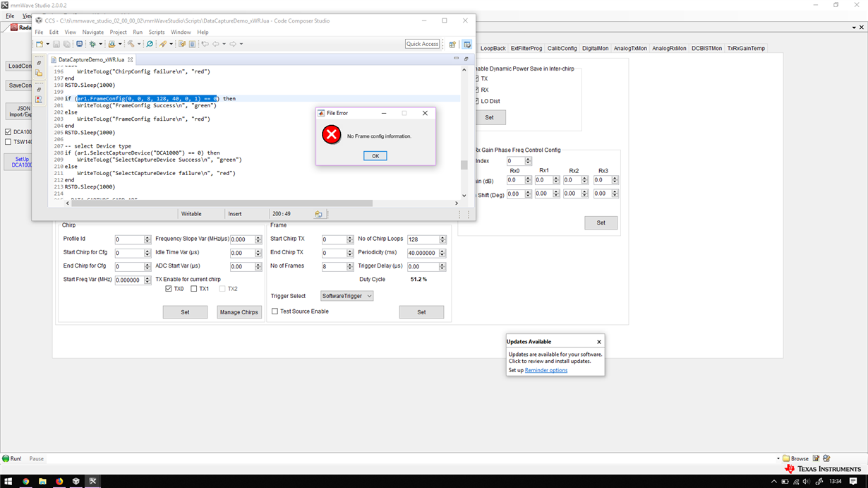Click the Pause button in mmWave Studio

point(36,458)
